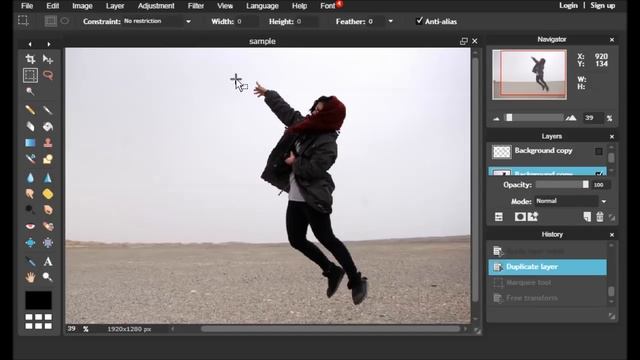
Task: Open the View menu
Action: tap(225, 6)
